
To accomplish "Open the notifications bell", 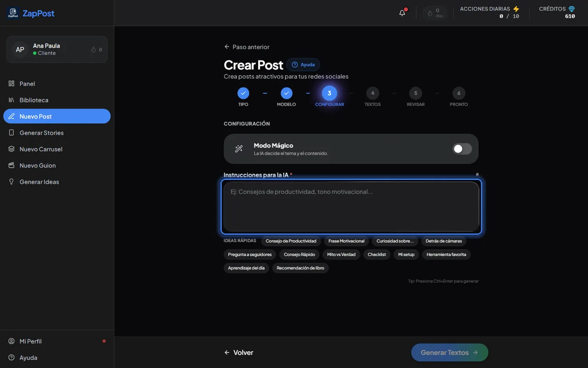I will click(x=402, y=13).
